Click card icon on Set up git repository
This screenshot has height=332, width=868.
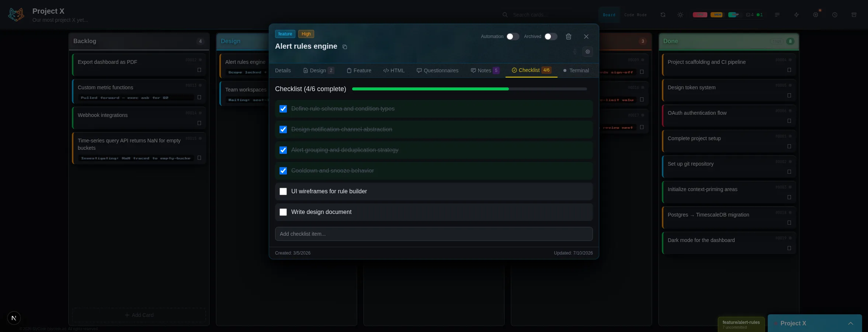pyautogui.click(x=789, y=172)
